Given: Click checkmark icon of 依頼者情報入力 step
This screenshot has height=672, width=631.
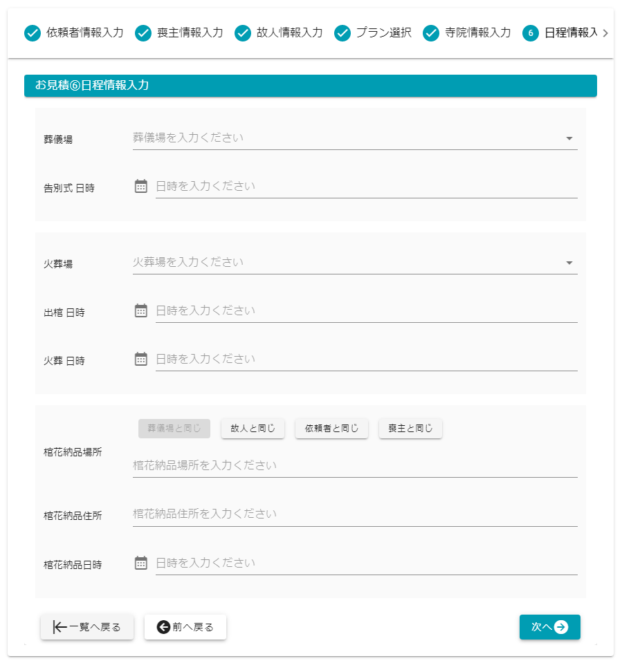Looking at the screenshot, I should 33,33.
